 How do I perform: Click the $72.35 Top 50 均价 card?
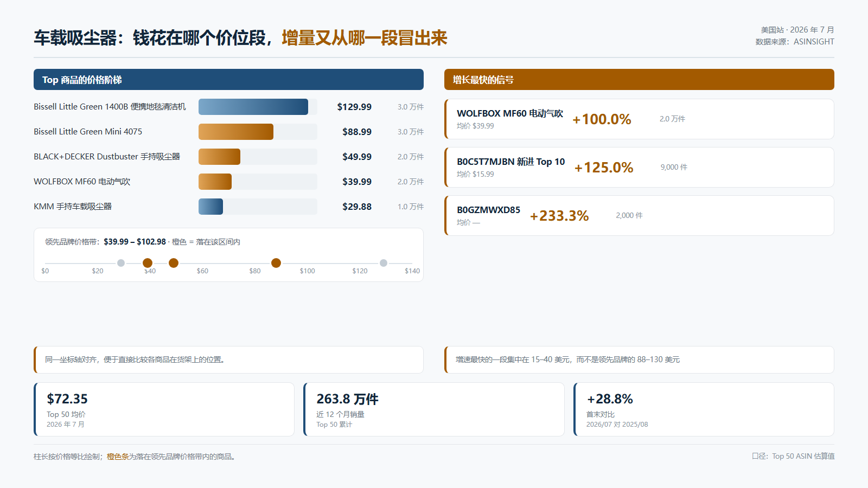click(164, 409)
